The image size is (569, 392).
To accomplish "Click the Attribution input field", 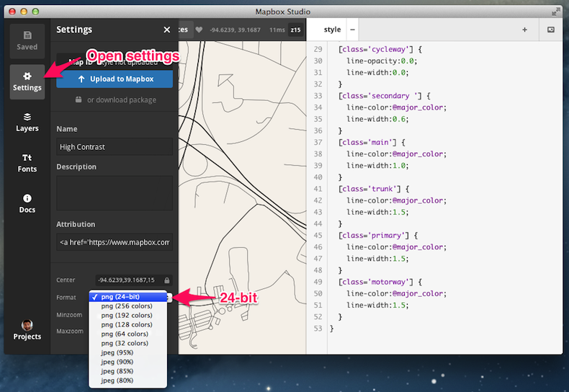I will 115,242.
